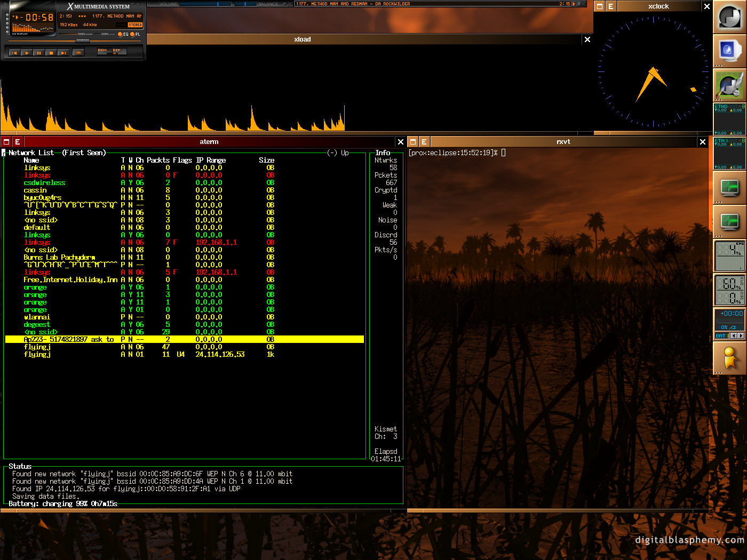Click the CPU percentage dockapp
This screenshot has height=560, width=747.
click(730, 256)
